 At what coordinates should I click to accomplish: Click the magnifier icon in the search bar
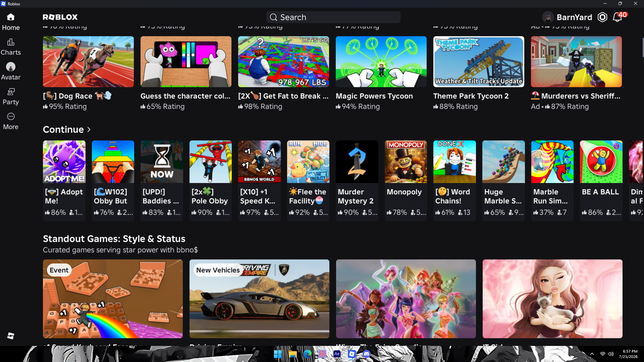coord(273,17)
